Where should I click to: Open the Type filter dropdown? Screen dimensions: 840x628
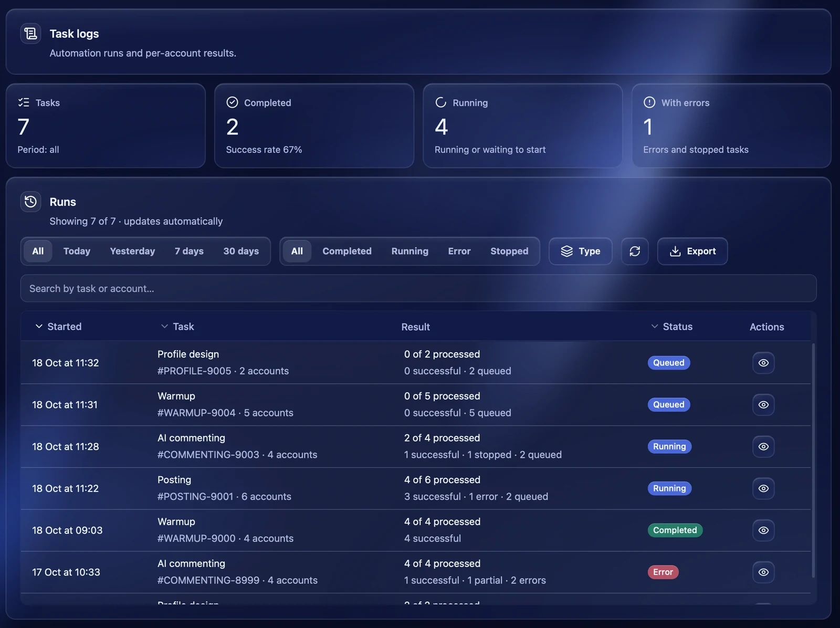tap(581, 252)
